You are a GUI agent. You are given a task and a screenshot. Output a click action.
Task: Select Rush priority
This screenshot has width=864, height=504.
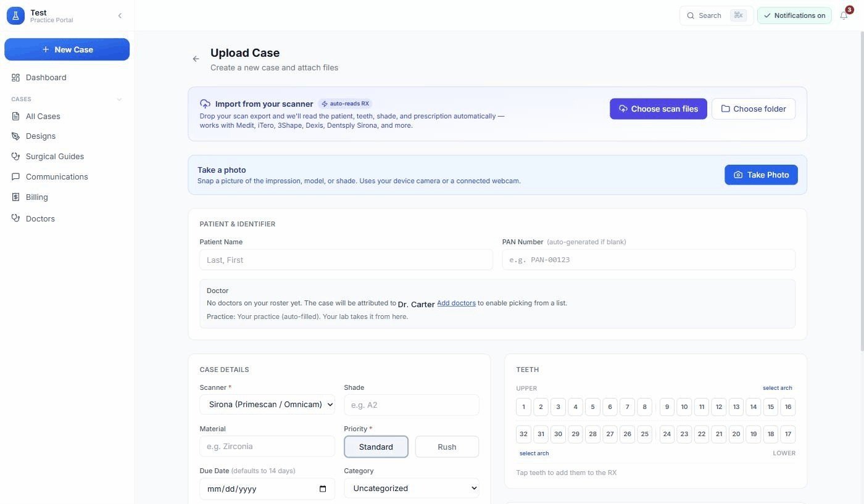pyautogui.click(x=447, y=447)
